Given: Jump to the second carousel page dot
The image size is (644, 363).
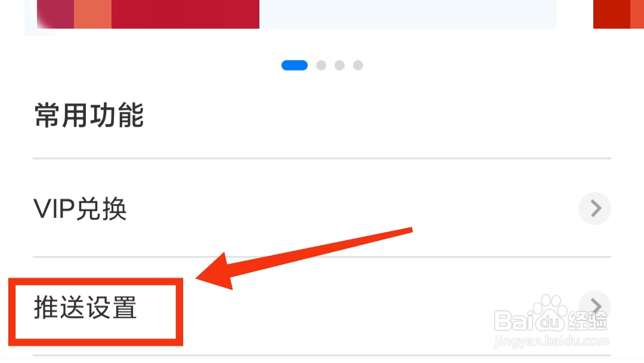Looking at the screenshot, I should [321, 65].
